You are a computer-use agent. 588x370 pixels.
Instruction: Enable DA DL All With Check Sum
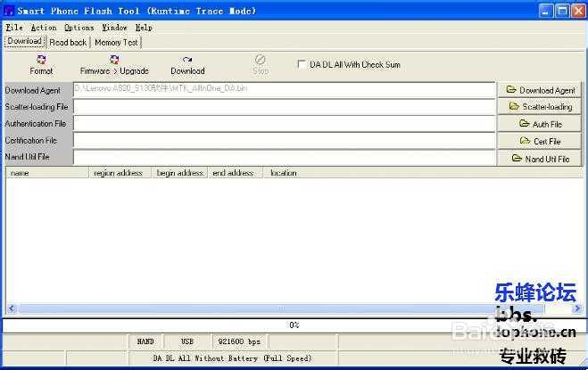point(301,64)
